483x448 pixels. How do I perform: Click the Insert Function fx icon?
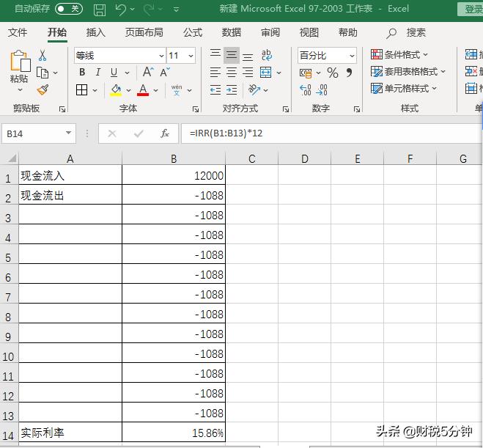click(165, 133)
